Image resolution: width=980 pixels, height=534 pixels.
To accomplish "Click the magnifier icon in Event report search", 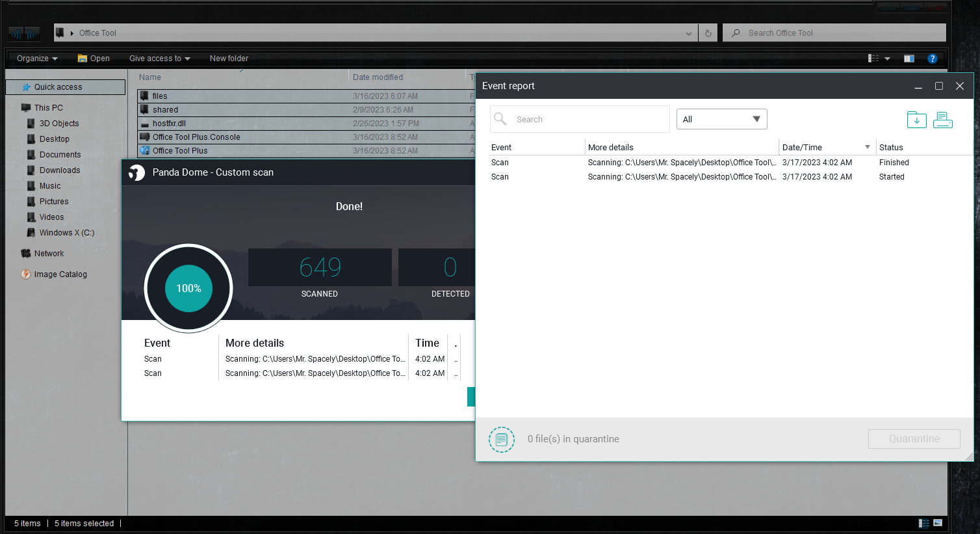I will 500,119.
